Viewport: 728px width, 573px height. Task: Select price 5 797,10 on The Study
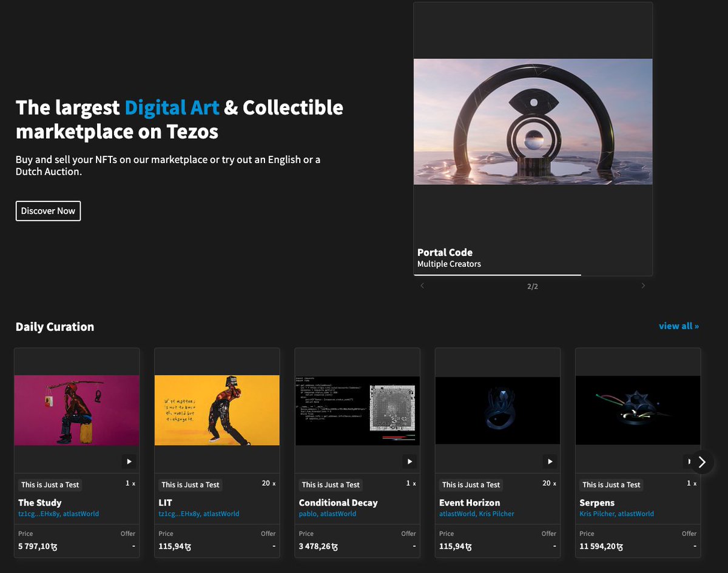[38, 546]
